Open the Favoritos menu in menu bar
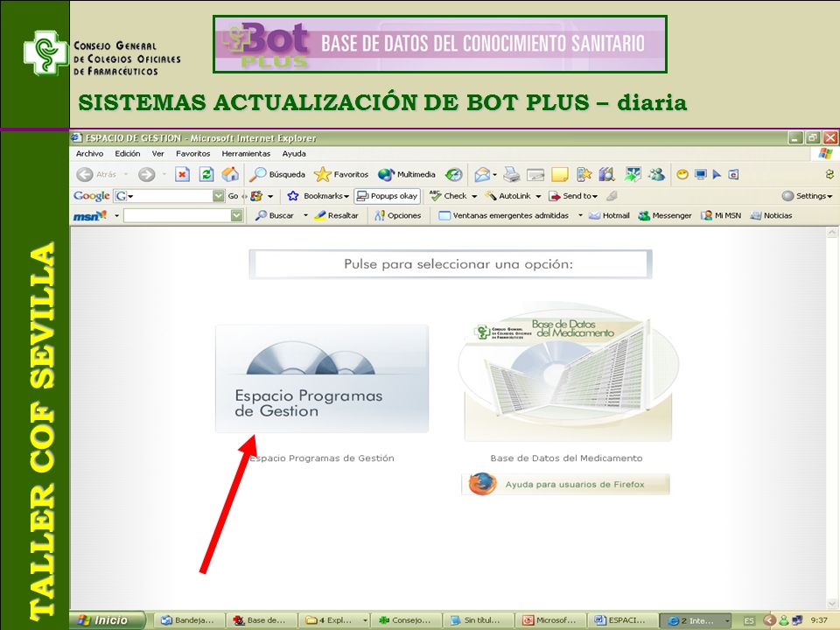 192,154
